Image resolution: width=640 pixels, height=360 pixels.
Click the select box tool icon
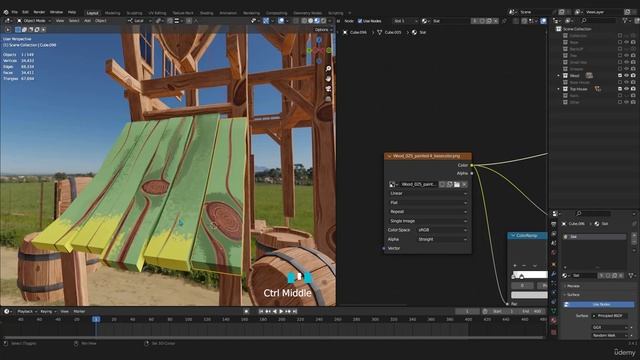[x=18, y=30]
